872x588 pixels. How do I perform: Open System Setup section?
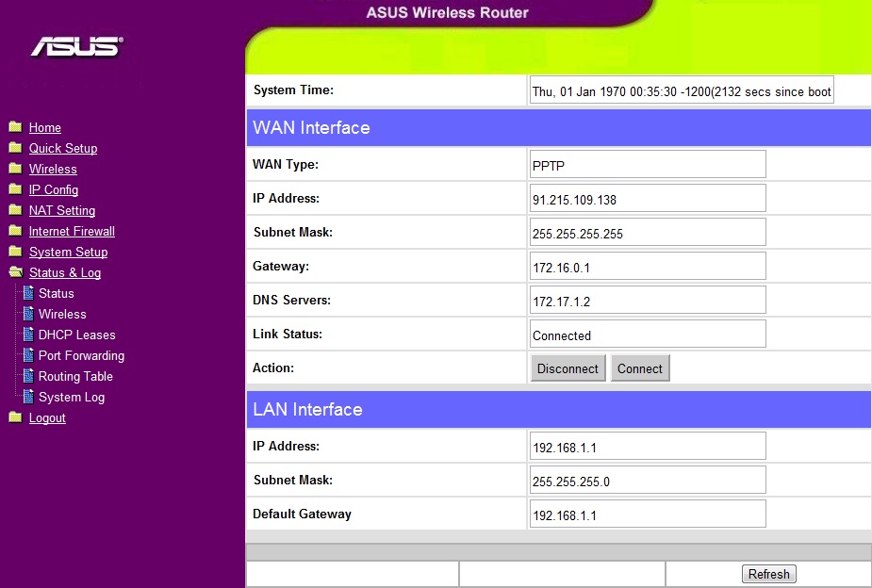pos(69,252)
